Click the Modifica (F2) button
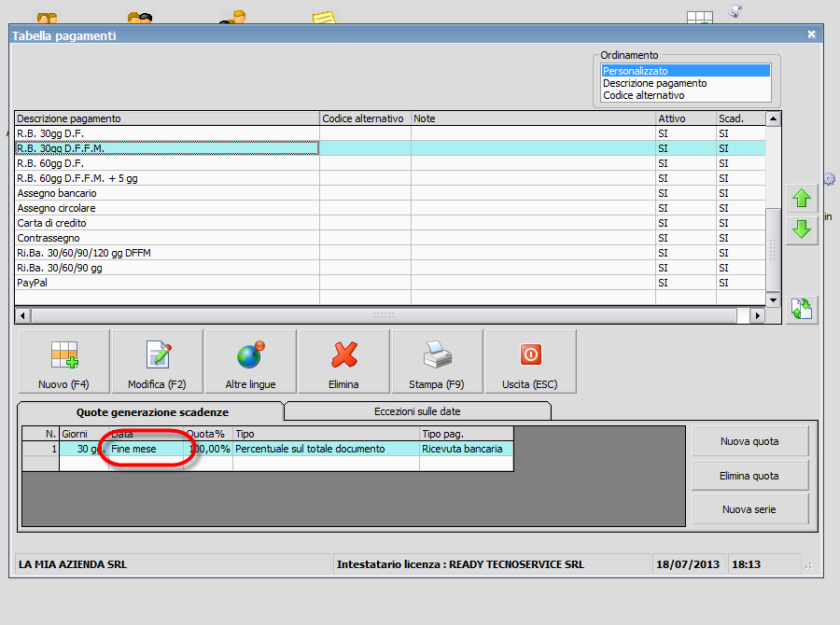This screenshot has width=840, height=625. coord(158,362)
